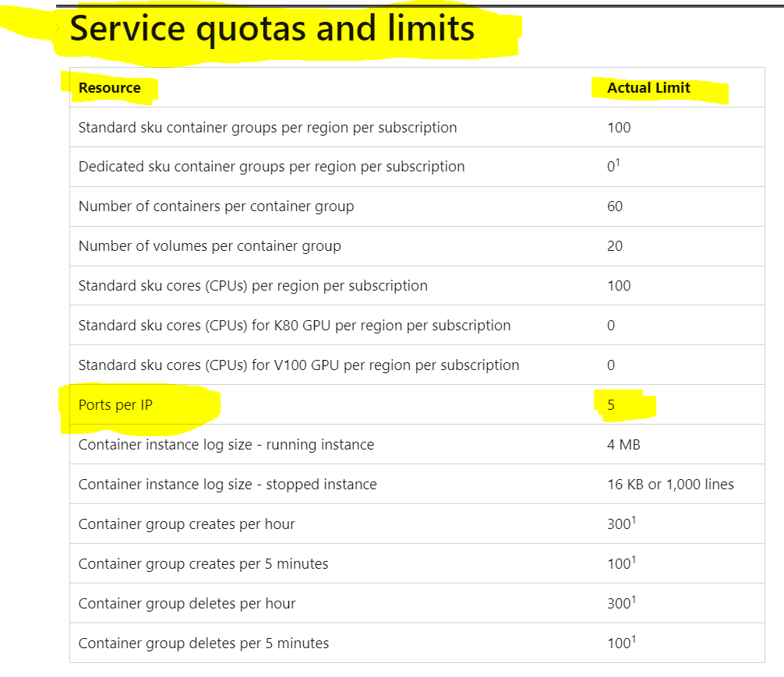This screenshot has height=677, width=784.
Task: Click the 0 limit for K80 GPU cores
Action: (610, 326)
